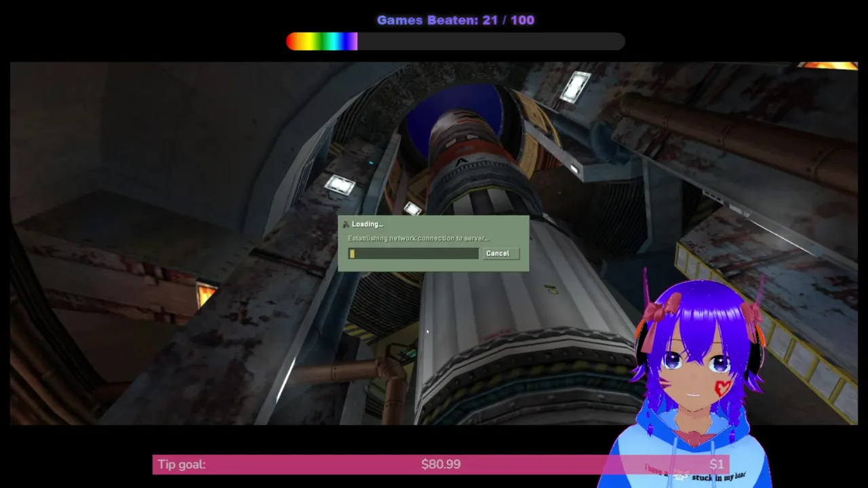The height and width of the screenshot is (488, 868).
Task: Click the loading progress bar
Action: (x=413, y=253)
